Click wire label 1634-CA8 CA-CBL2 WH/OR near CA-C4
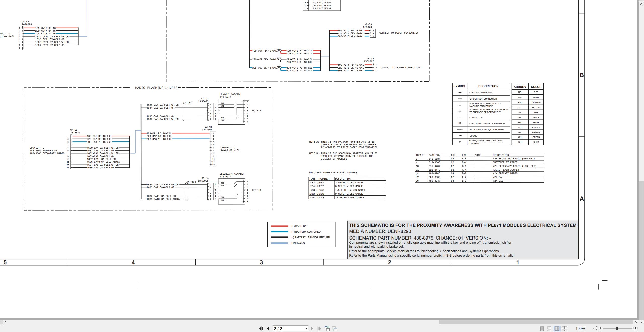This screenshot has height=332, width=644. pos(163,185)
